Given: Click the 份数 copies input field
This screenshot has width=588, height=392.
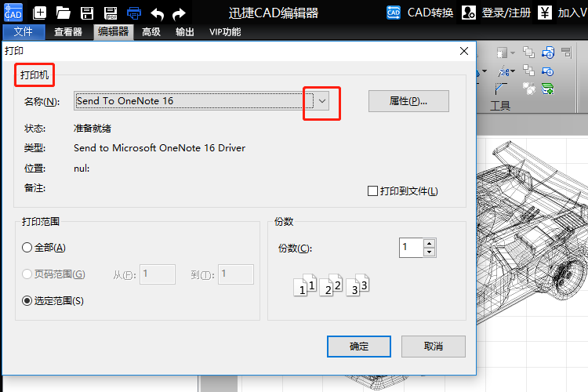Looking at the screenshot, I should [411, 248].
